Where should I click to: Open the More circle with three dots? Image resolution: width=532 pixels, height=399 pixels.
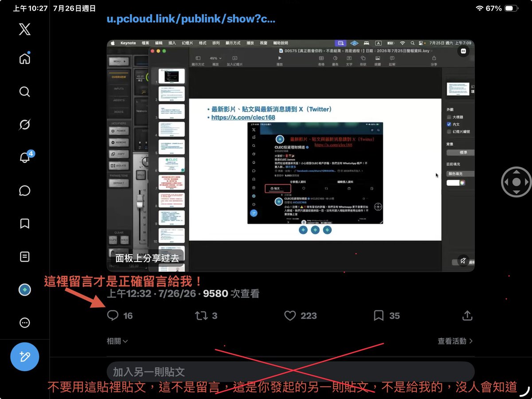coord(25,323)
